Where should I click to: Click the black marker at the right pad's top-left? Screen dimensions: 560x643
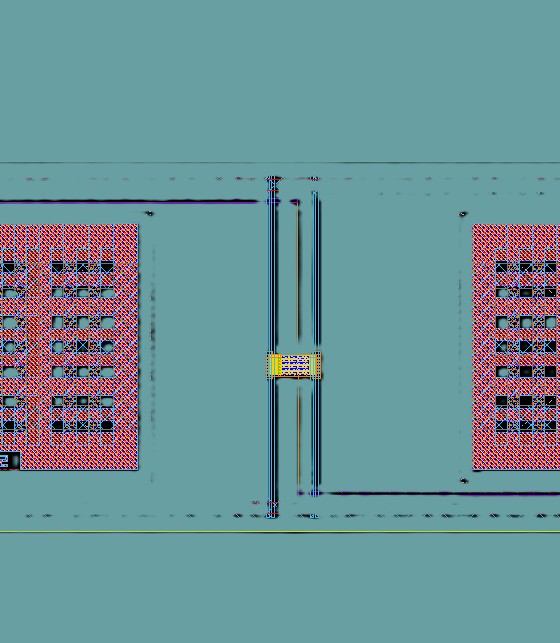click(x=463, y=214)
